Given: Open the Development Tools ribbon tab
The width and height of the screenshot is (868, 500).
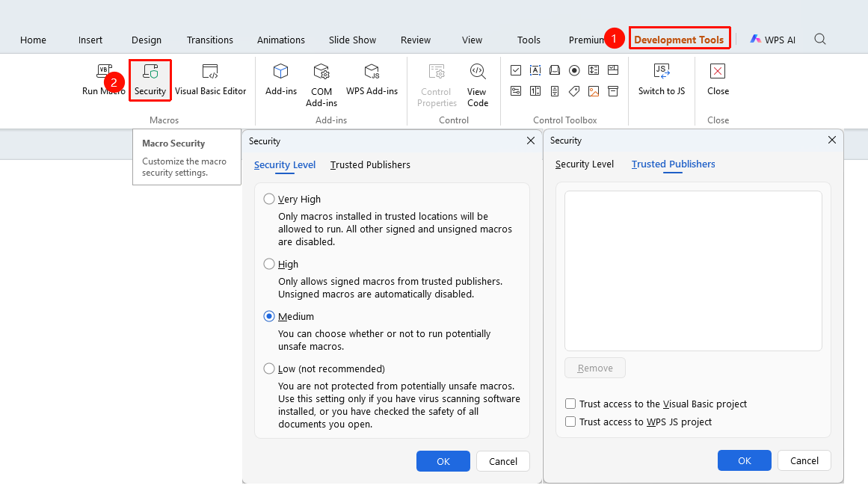Looking at the screenshot, I should 680,40.
